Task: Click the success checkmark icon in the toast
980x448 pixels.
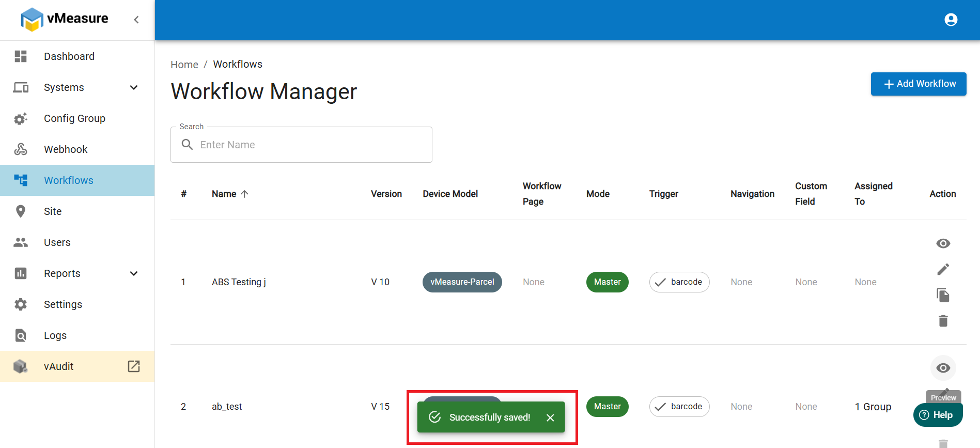Action: (x=435, y=417)
